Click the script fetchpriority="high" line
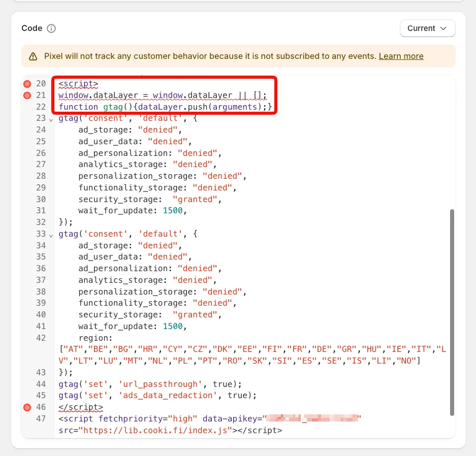This screenshot has height=456, width=476. [x=210, y=419]
